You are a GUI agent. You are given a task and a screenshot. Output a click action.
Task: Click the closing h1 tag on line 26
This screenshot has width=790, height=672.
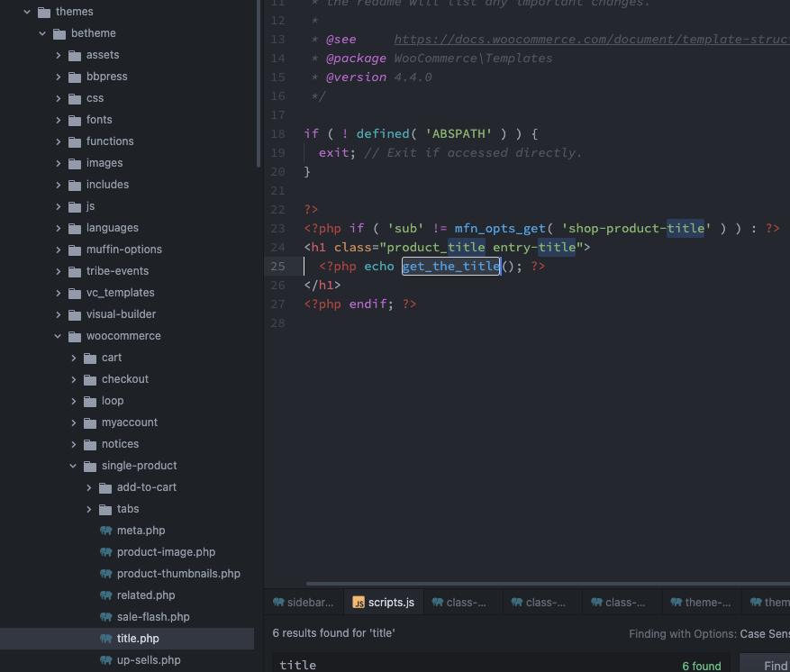(x=322, y=286)
